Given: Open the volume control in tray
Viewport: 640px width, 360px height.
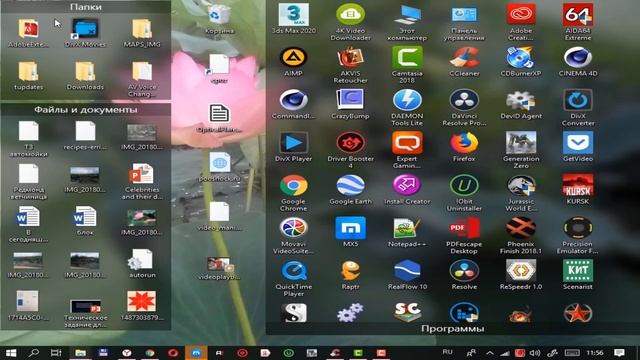Looking at the screenshot, I should tap(535, 353).
